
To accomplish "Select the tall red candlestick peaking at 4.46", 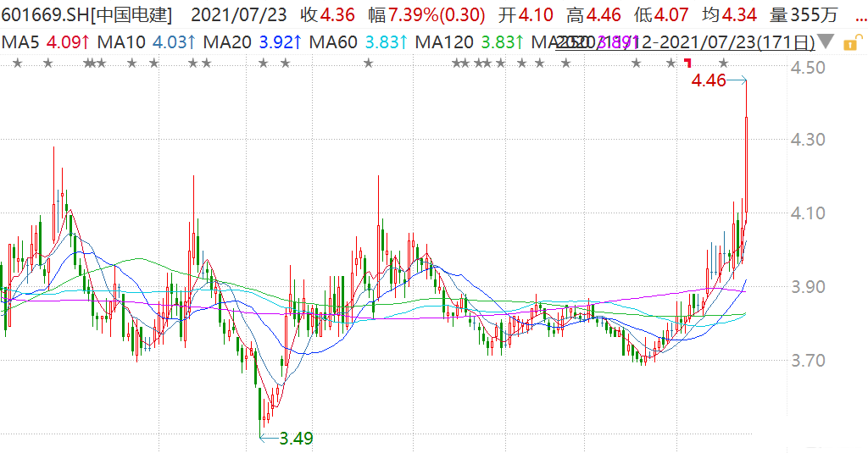I will tap(747, 163).
